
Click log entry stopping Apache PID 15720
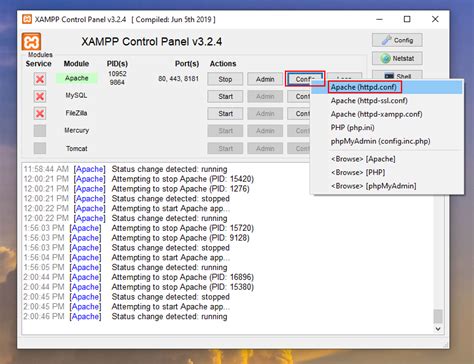click(139, 228)
